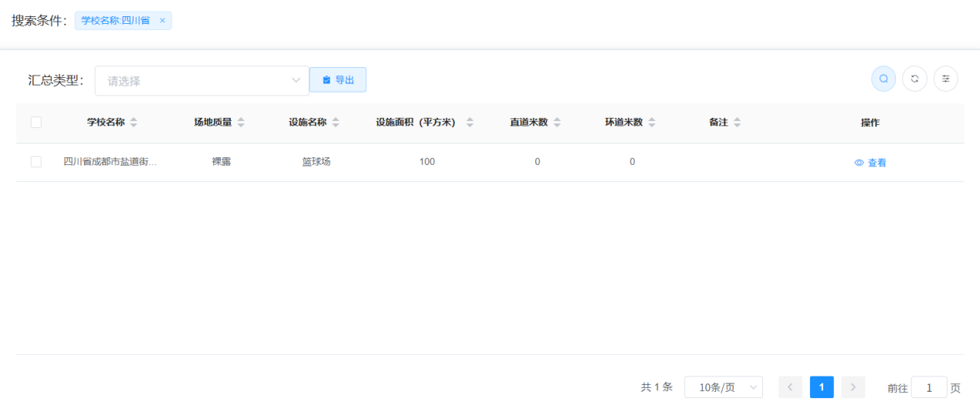Go to next page arrow

click(x=853, y=387)
